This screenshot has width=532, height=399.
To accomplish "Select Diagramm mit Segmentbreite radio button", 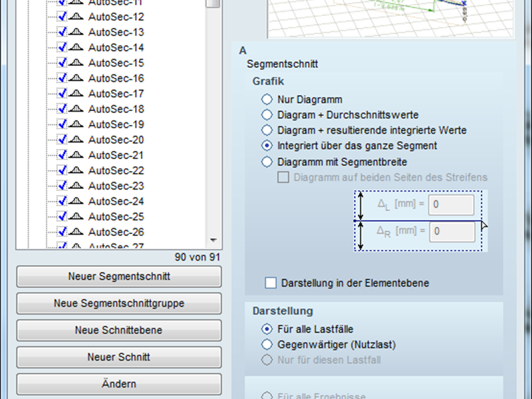I will click(267, 162).
